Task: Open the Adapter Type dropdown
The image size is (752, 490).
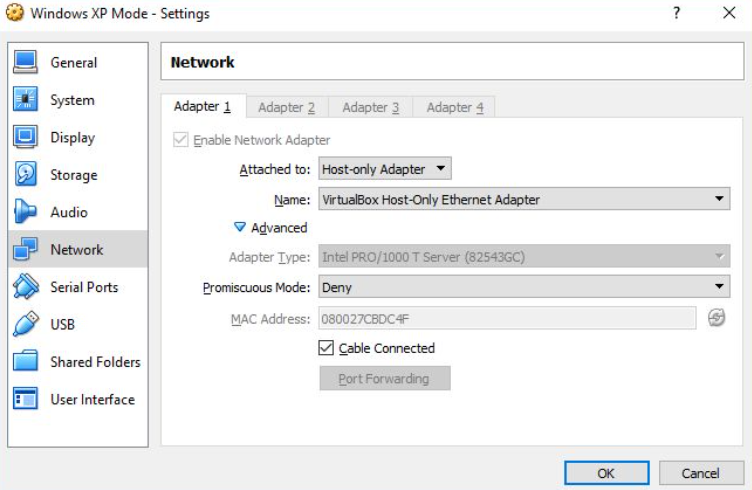Action: pos(524,257)
